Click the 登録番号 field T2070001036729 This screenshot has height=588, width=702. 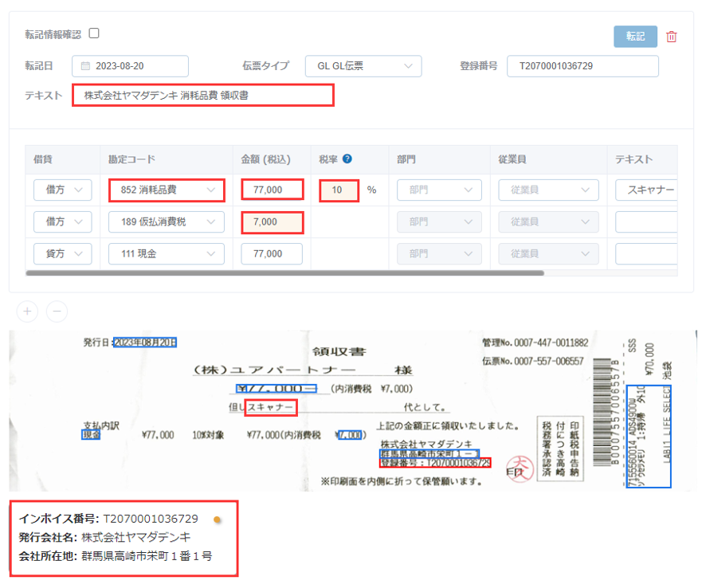pos(582,66)
